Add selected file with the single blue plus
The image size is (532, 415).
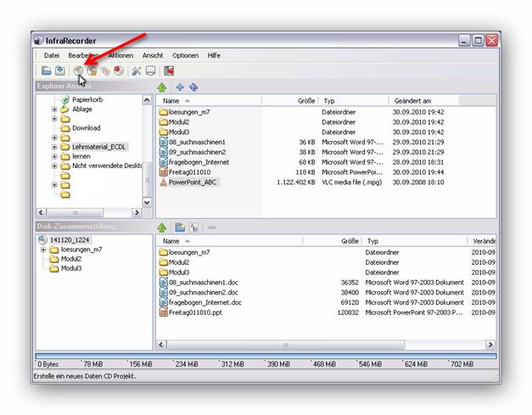pyautogui.click(x=180, y=87)
